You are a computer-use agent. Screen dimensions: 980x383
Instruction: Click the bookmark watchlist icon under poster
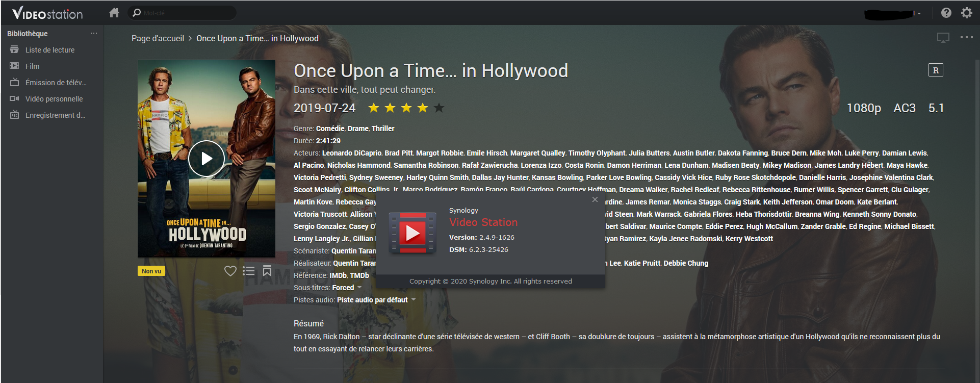267,271
